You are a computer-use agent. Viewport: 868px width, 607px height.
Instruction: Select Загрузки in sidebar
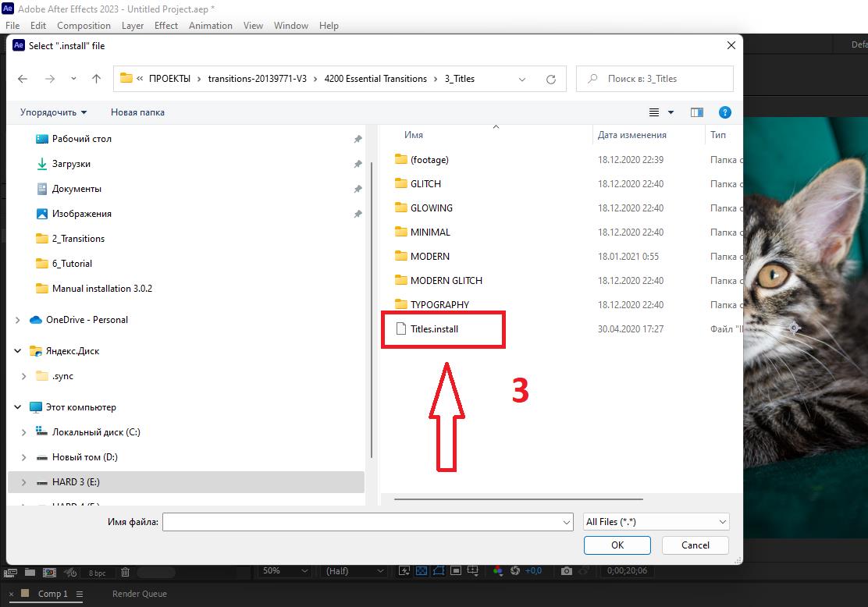(71, 164)
